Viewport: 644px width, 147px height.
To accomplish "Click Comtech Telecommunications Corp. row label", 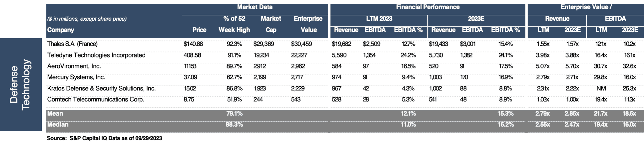I will coord(96,100).
